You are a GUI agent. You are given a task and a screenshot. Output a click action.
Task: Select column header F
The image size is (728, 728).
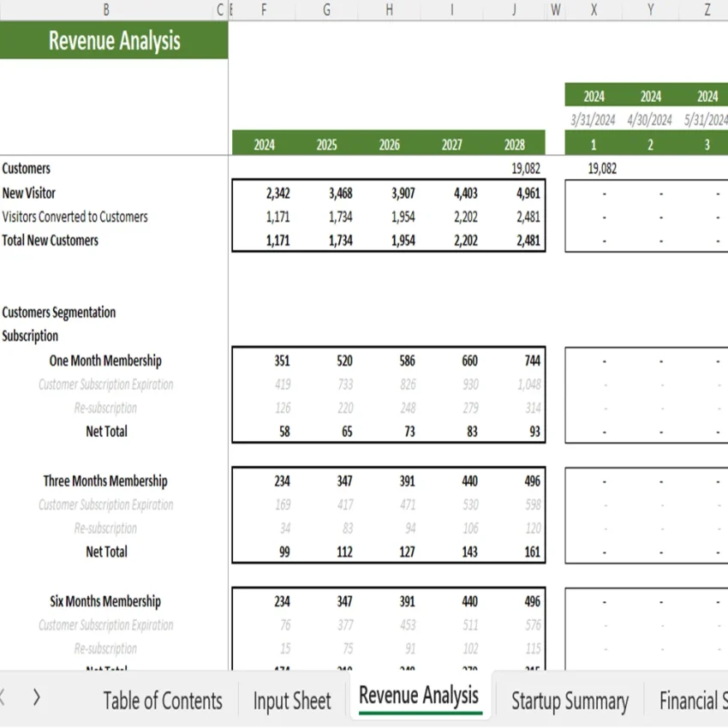[264, 10]
